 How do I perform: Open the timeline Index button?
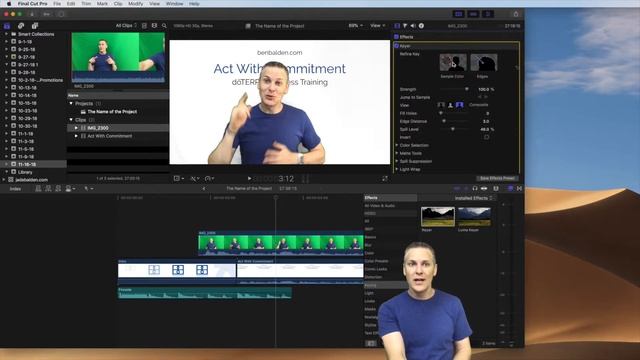pos(15,189)
